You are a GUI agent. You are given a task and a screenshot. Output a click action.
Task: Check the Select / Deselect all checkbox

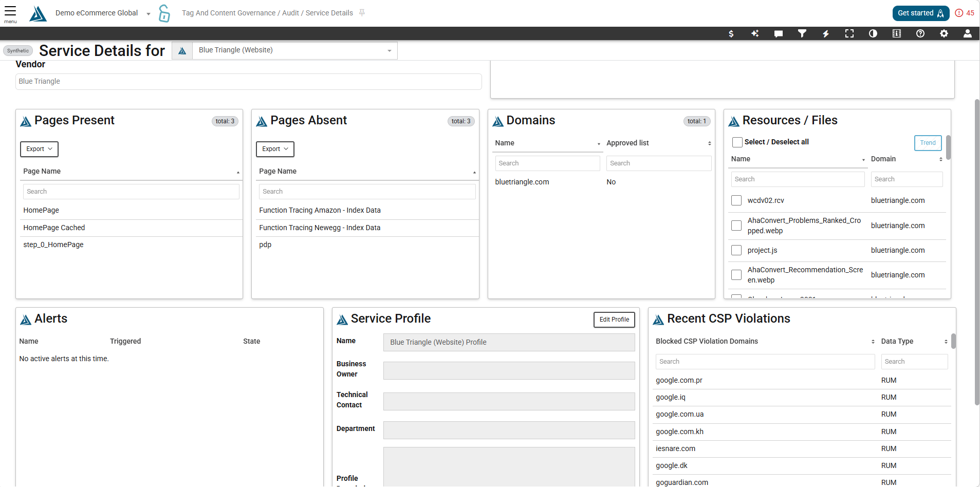tap(737, 142)
